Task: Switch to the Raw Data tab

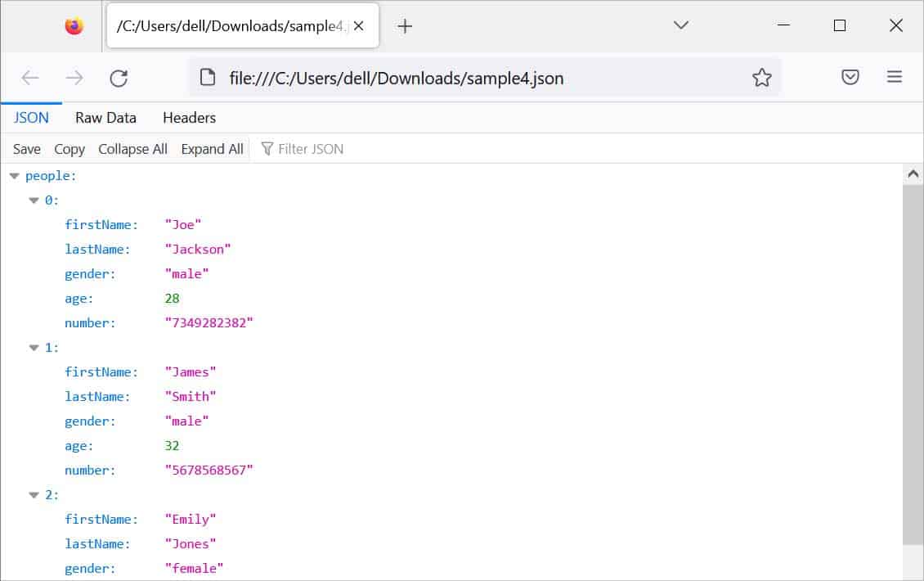Action: pos(105,118)
